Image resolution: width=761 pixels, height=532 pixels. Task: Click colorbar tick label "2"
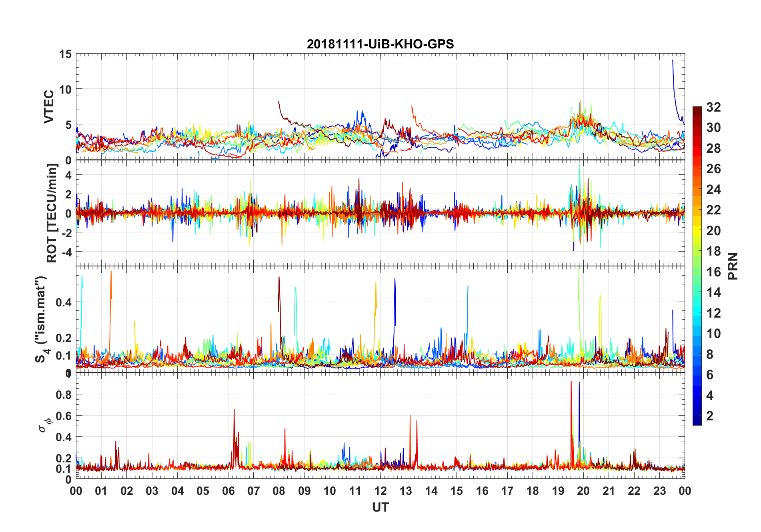tap(710, 416)
